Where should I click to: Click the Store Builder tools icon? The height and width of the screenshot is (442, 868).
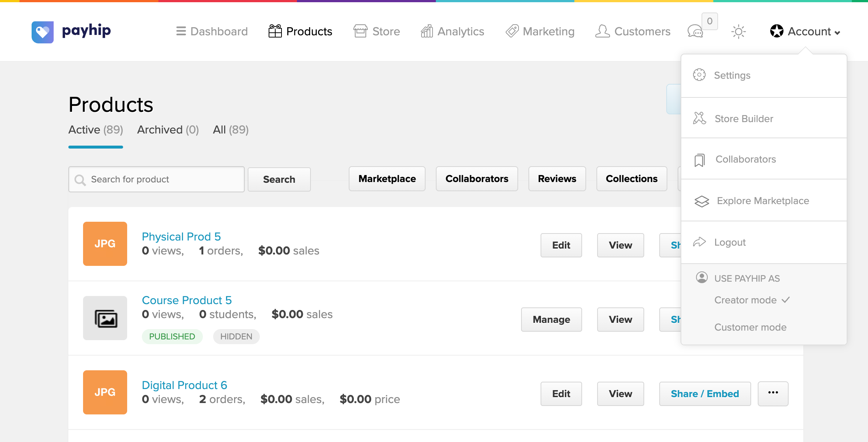(x=700, y=118)
